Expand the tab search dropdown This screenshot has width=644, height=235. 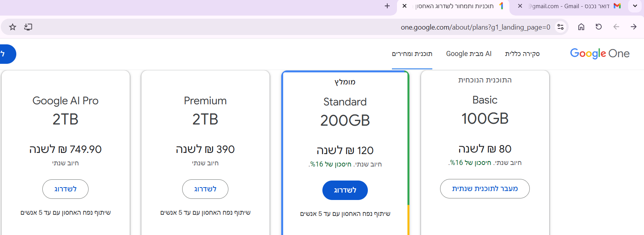(635, 6)
